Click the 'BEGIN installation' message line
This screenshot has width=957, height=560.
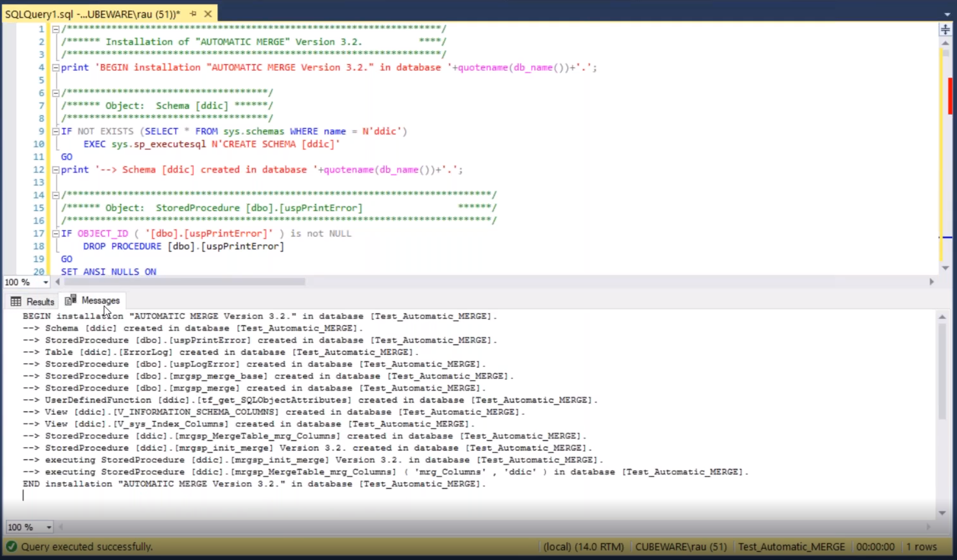[x=260, y=316]
